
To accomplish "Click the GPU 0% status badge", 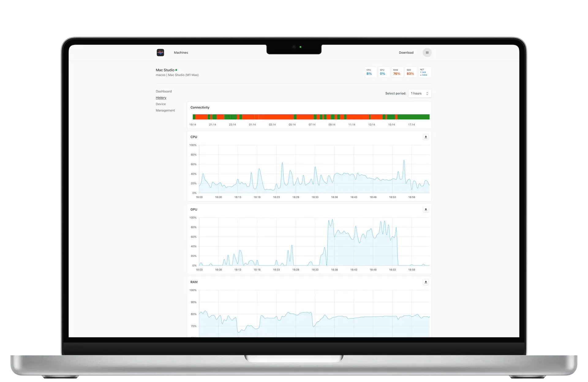I will tap(383, 72).
